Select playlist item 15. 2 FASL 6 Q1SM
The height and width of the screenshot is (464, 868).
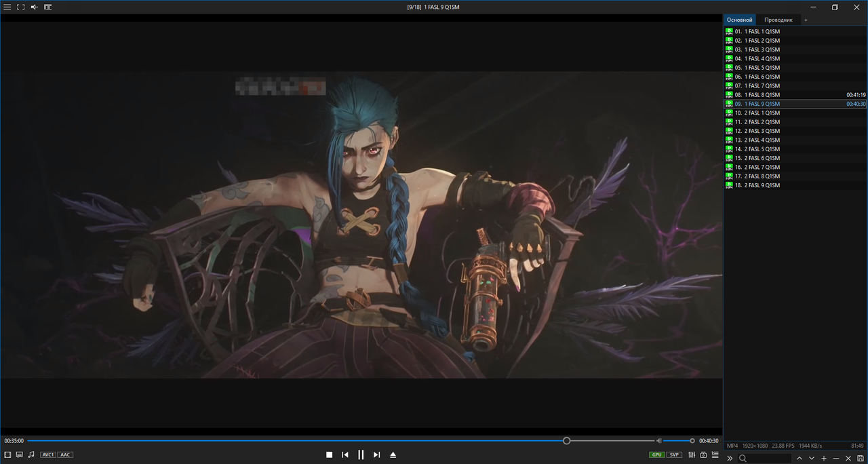pos(795,158)
